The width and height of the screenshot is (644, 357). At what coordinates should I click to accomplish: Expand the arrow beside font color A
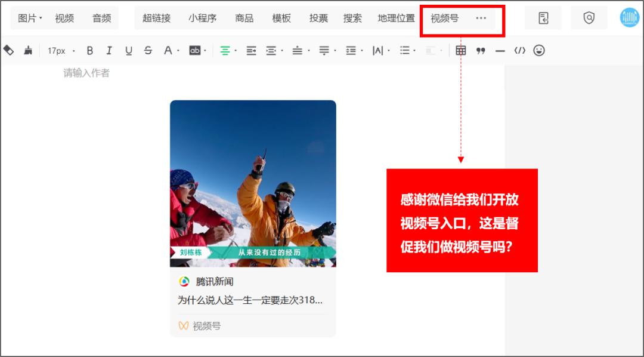[178, 51]
